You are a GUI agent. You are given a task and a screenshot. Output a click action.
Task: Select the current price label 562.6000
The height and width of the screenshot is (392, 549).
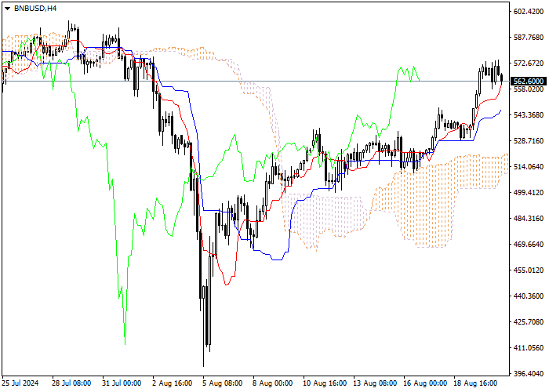tap(529, 82)
